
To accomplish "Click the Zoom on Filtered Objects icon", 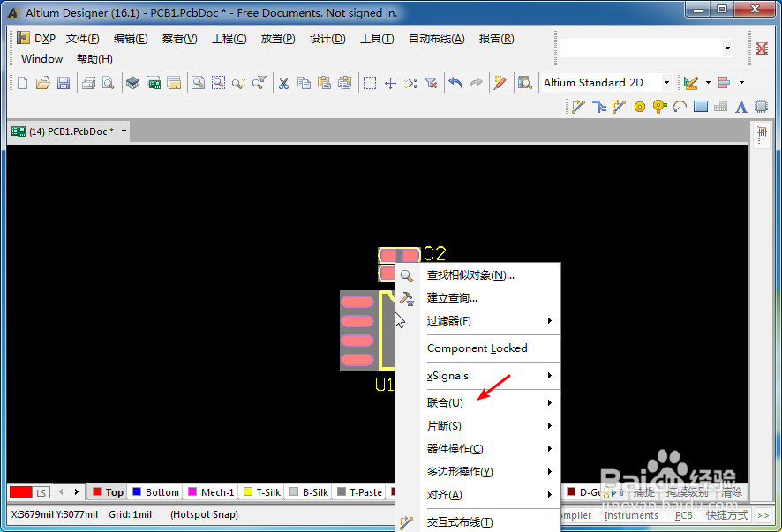I will [x=259, y=83].
